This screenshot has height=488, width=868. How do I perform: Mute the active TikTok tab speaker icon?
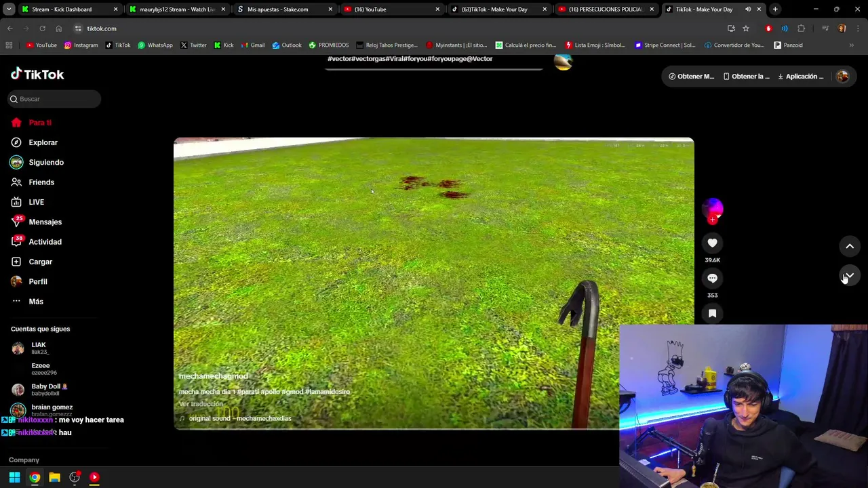tap(748, 9)
